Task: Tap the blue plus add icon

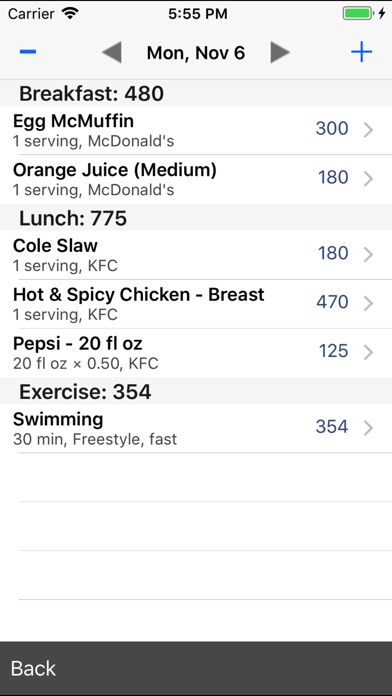Action: (x=361, y=52)
